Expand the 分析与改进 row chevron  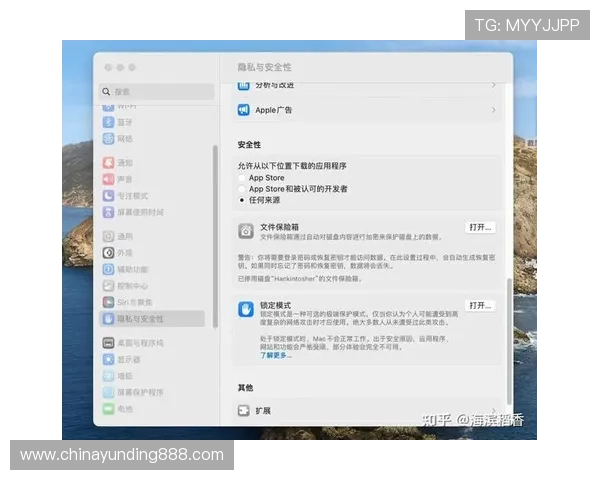click(x=494, y=85)
